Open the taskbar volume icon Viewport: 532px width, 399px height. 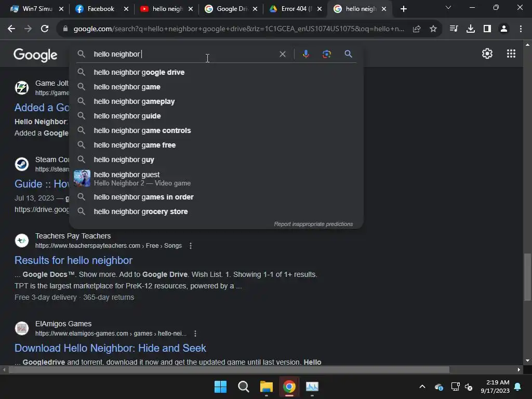(469, 387)
